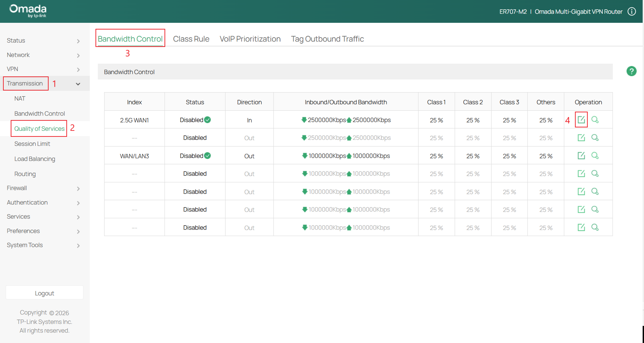This screenshot has width=644, height=343.
Task: Open Routing in sidebar
Action: click(25, 174)
